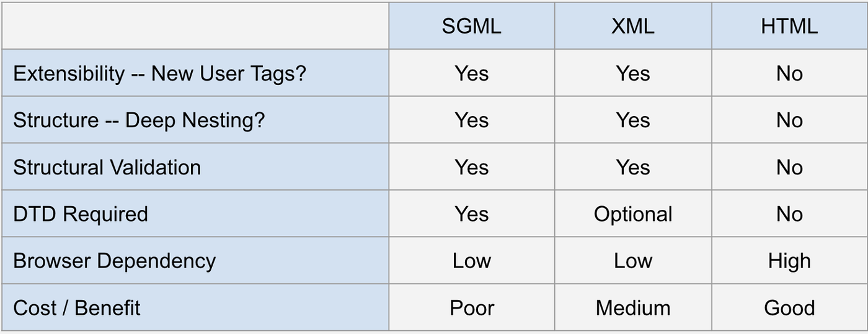Click the Medium cell under XML
This screenshot has height=334, width=868.
tap(633, 307)
